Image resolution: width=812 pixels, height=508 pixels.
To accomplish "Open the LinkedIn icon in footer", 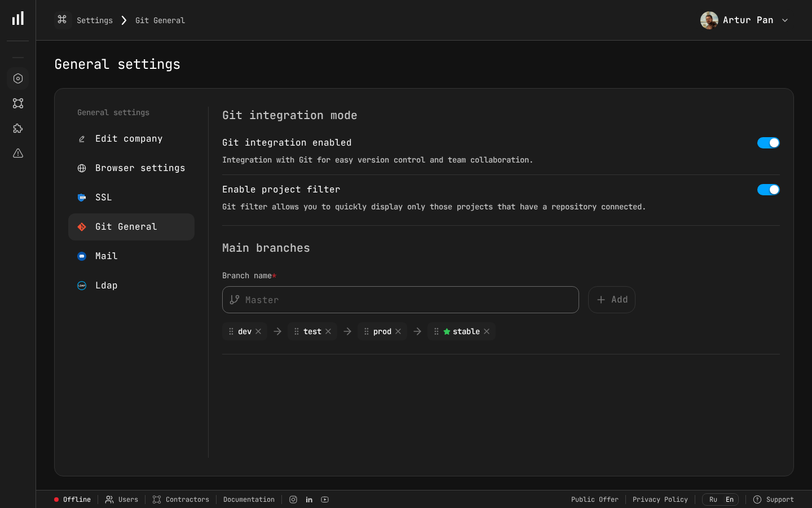I will [x=309, y=500].
